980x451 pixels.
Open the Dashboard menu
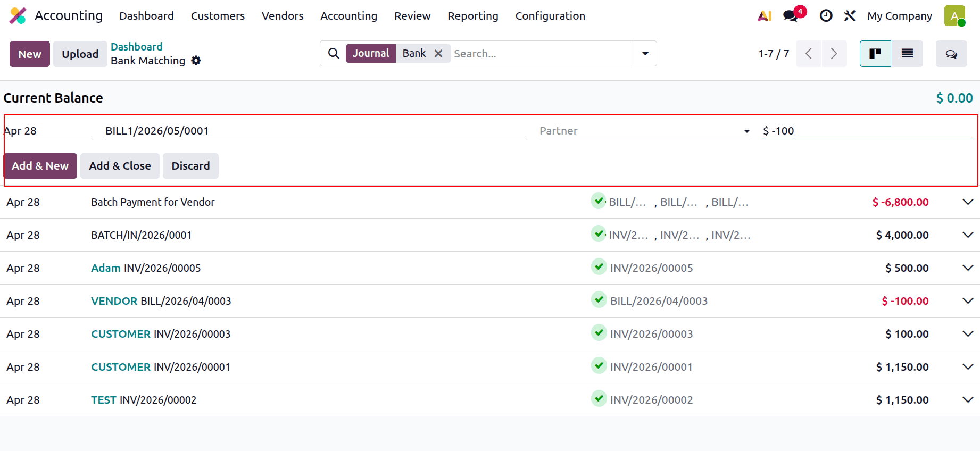[x=146, y=16]
